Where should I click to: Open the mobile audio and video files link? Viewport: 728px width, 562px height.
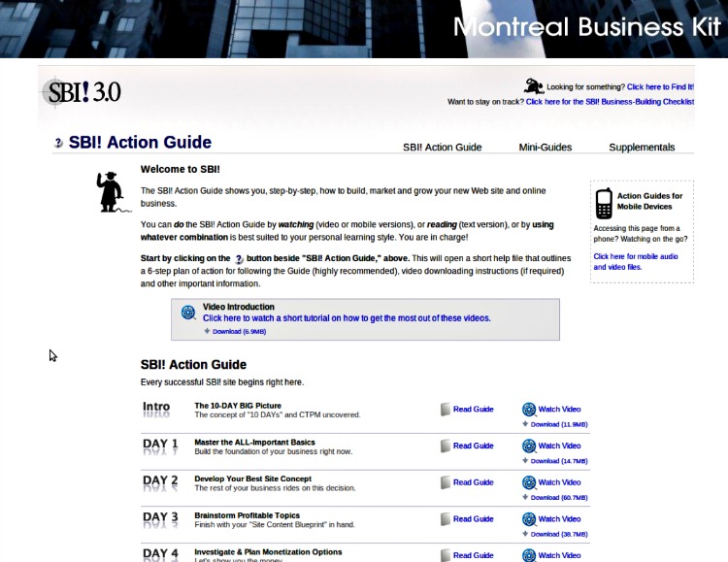(x=636, y=261)
